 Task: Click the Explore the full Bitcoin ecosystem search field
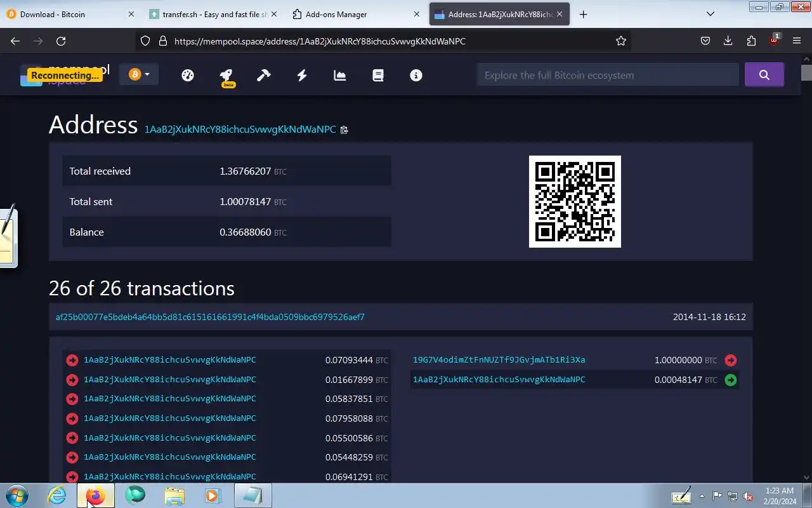point(608,75)
